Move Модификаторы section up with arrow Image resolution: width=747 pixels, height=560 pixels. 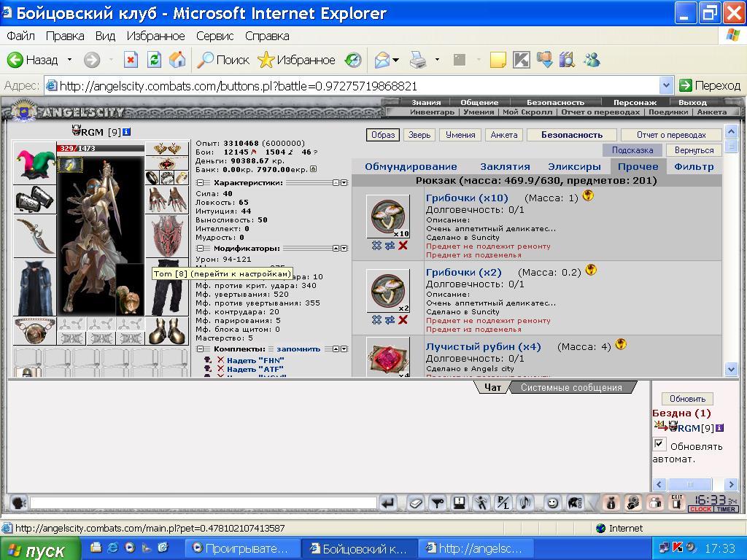point(336,248)
